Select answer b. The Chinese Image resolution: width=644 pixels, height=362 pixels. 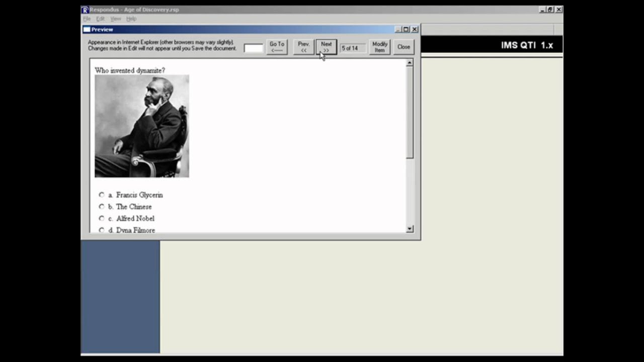click(x=102, y=207)
